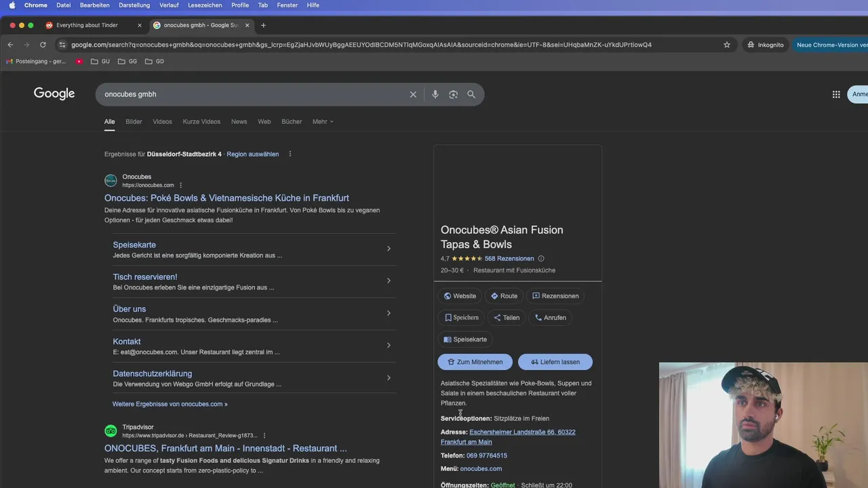Reload the page with refresh icon
This screenshot has width=868, height=488.
click(x=43, y=45)
